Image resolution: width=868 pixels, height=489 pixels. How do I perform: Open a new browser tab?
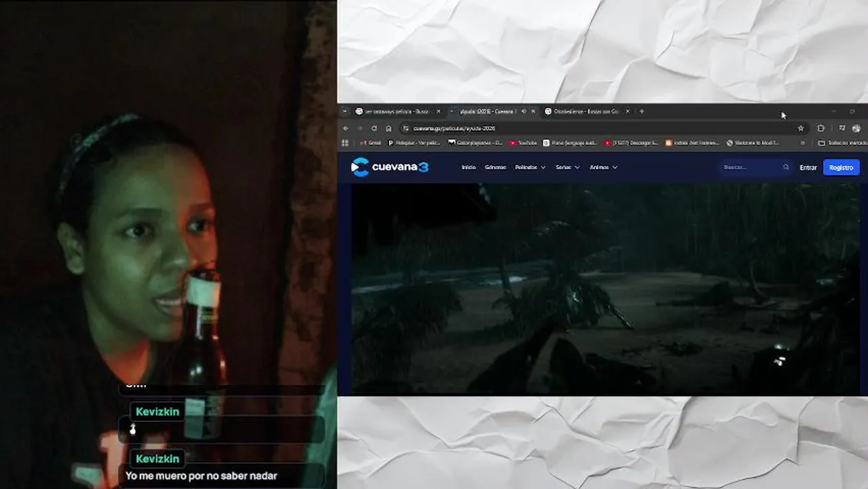(642, 111)
